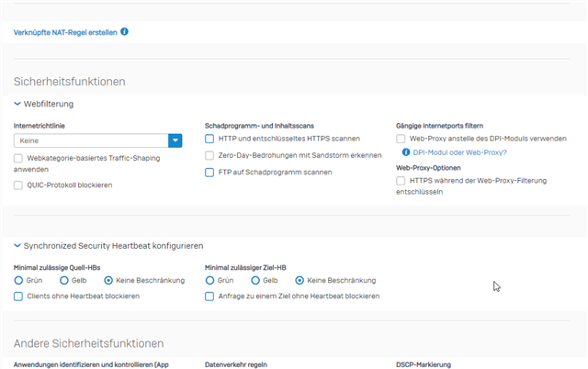This screenshot has height=369, width=588.
Task: Enable FTP auf Schadprogramm scannen checkbox
Action: pos(209,173)
